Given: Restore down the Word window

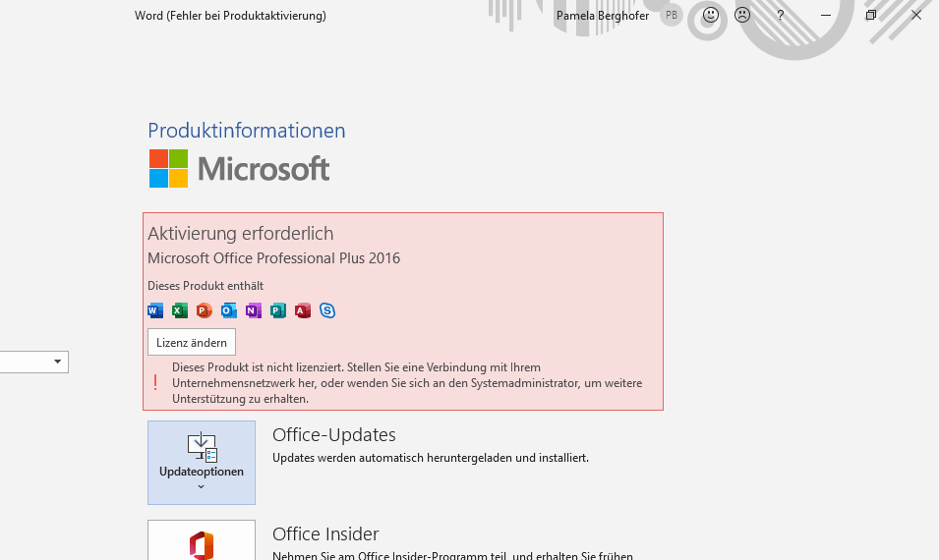Looking at the screenshot, I should coord(871,16).
